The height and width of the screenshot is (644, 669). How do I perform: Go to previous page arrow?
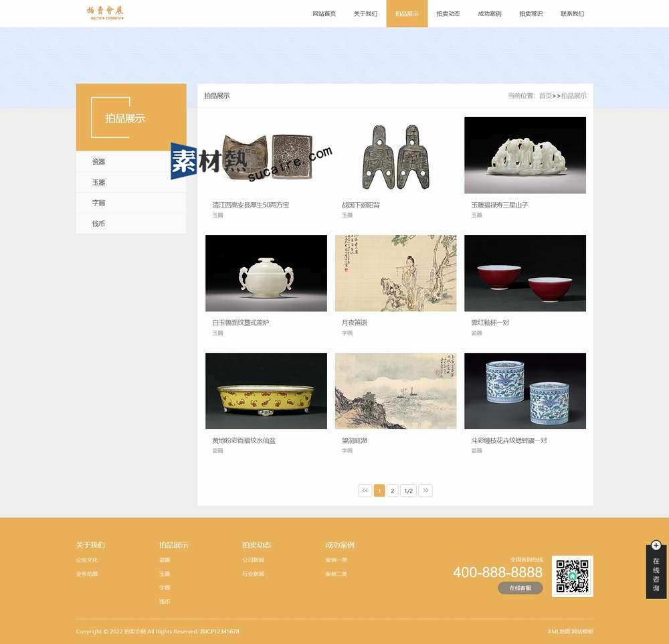[365, 491]
